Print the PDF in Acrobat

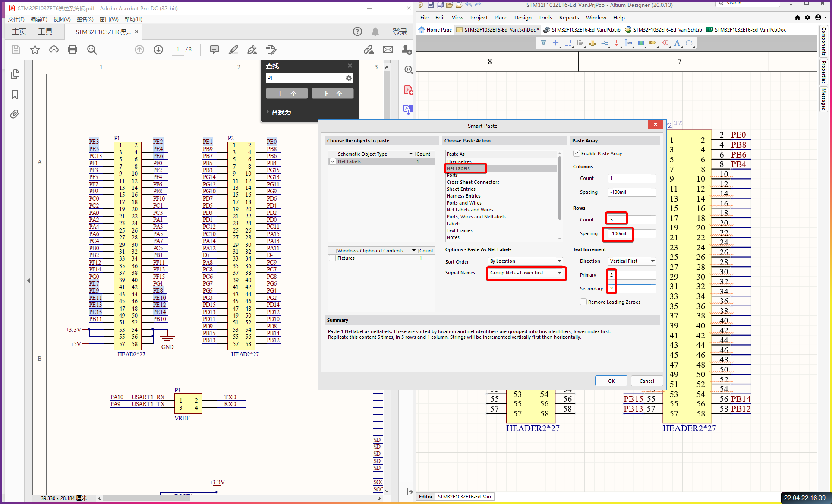point(72,49)
